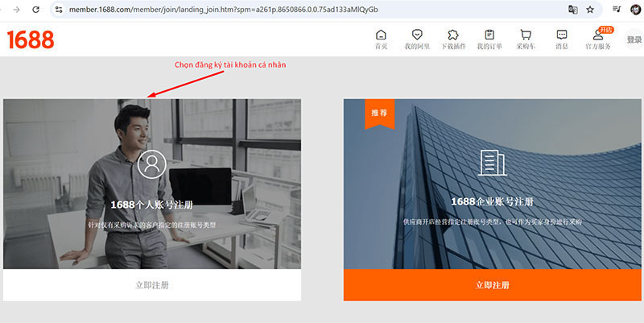Open site information icon in address bar
This screenshot has height=323, width=644.
(x=59, y=10)
